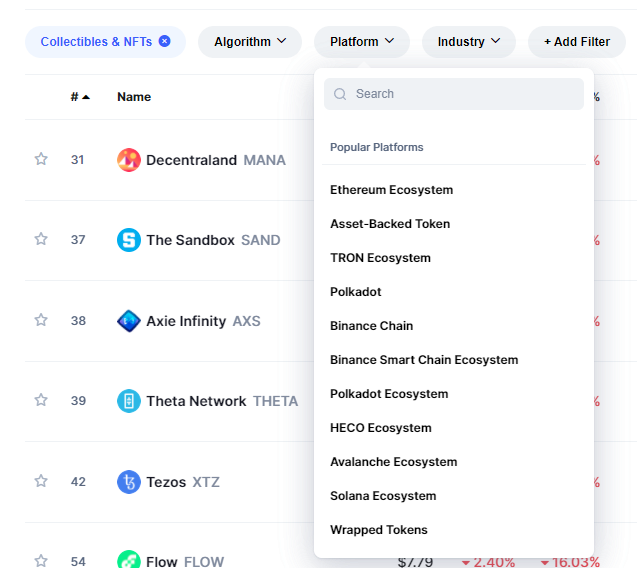
Task: Click the Tezos coin logo icon
Action: point(129,482)
